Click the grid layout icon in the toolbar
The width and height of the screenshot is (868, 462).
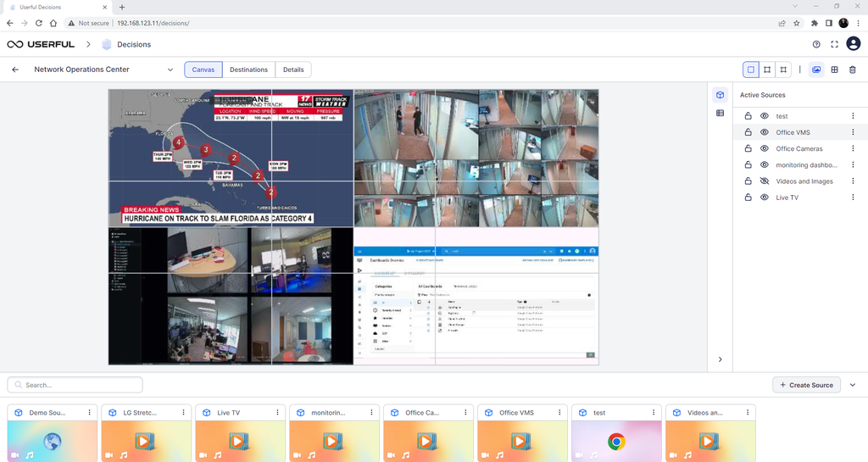835,70
